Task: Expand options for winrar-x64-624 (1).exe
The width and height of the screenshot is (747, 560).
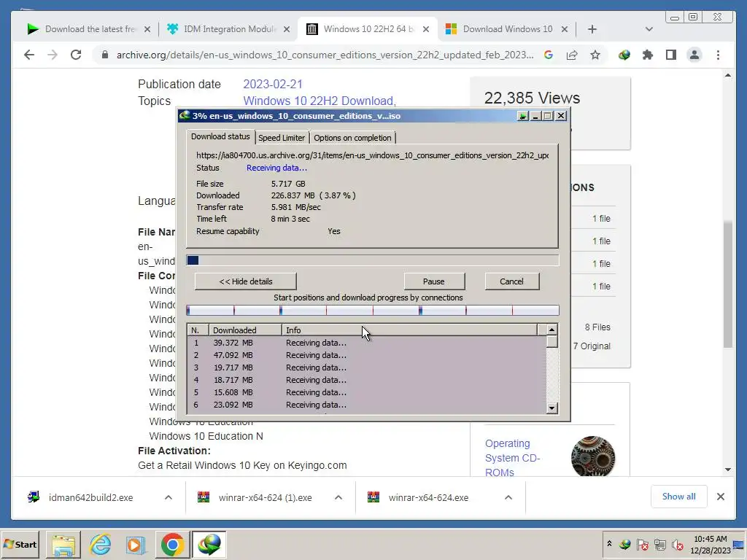Action: pos(338,497)
